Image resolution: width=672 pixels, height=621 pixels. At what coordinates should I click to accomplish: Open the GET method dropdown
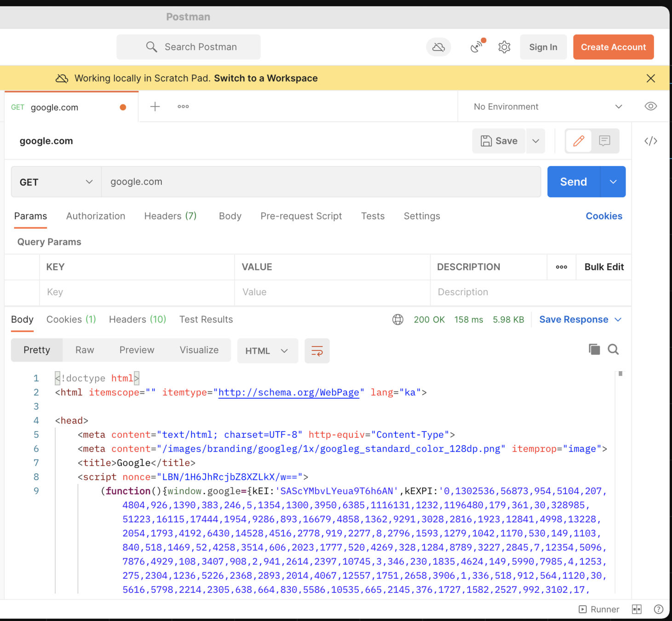coord(56,182)
